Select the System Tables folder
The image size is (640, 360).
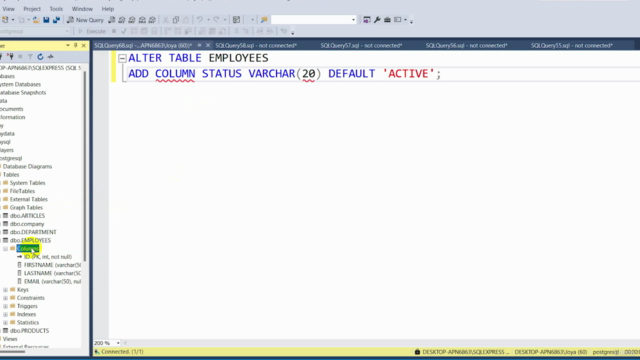pyautogui.click(x=27, y=183)
